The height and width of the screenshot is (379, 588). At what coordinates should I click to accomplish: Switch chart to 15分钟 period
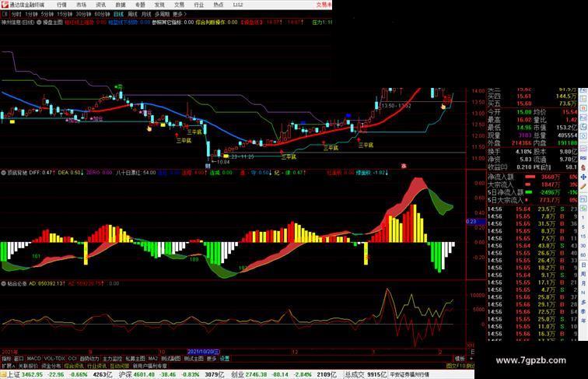tap(65, 14)
